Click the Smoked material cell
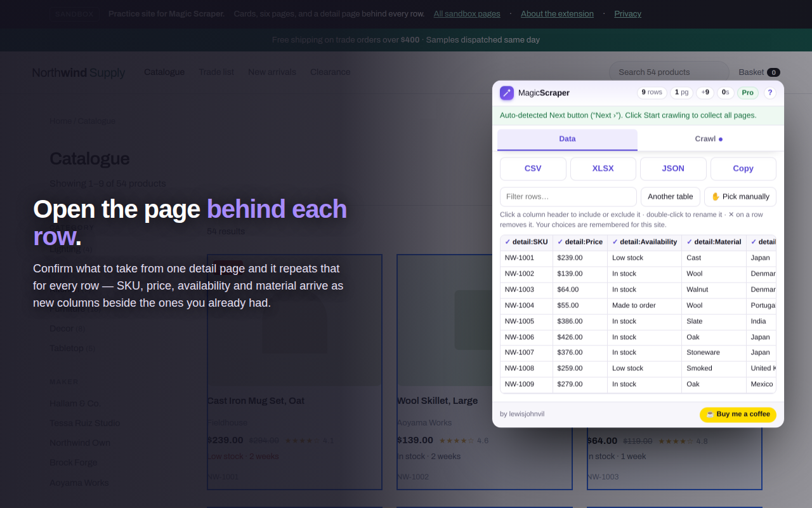Viewport: 812px width, 508px height. tap(714, 368)
